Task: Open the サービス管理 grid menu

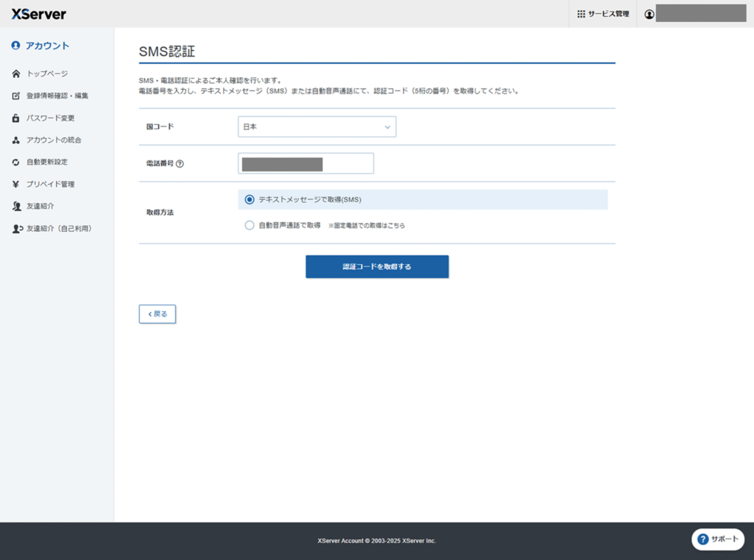Action: pyautogui.click(x=602, y=14)
